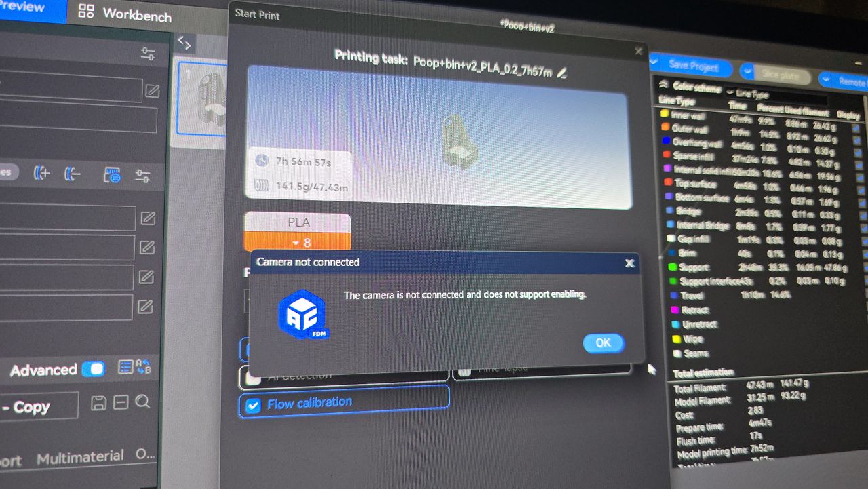This screenshot has height=489, width=868.
Task: Open the printer settings sliders icon at the top of the left panel
Action: (x=148, y=54)
